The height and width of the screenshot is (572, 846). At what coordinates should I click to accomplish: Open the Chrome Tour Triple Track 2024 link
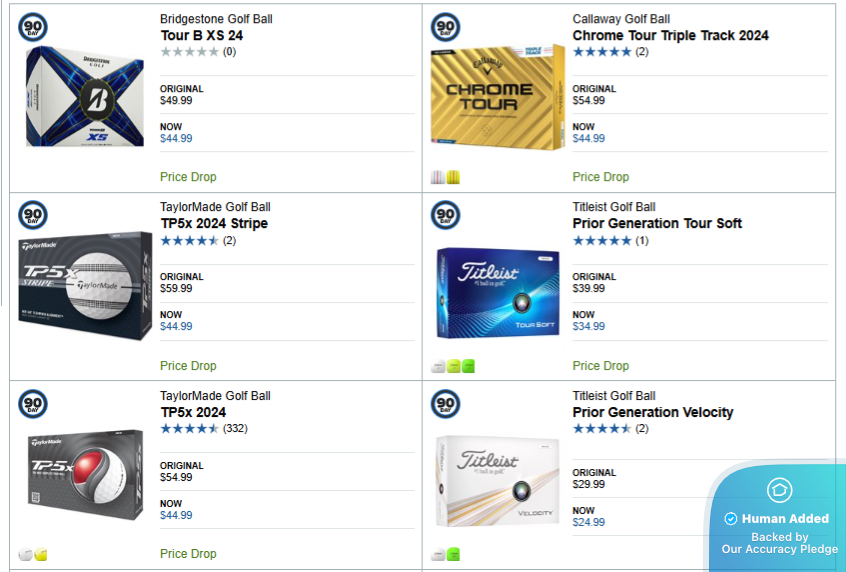point(670,35)
